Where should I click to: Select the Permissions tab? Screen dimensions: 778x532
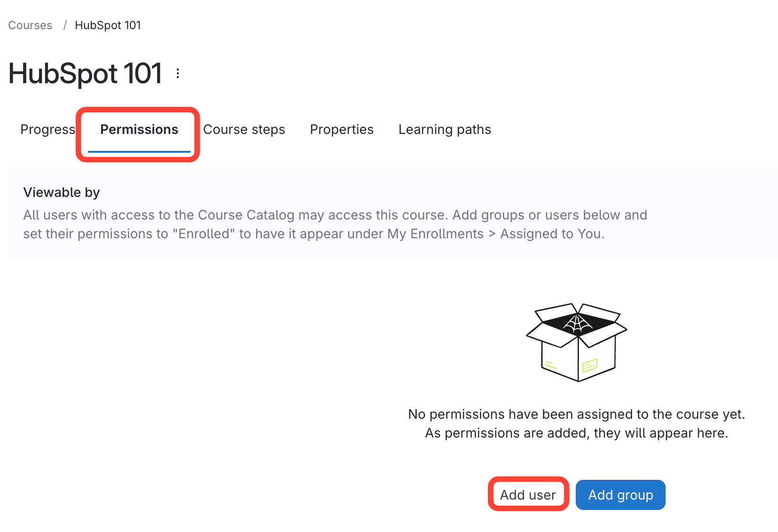[139, 130]
